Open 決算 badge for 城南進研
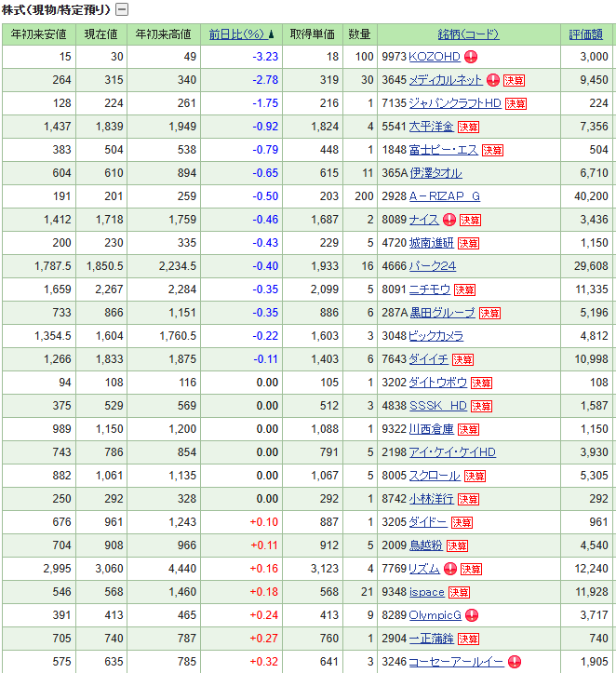 pyautogui.click(x=468, y=243)
